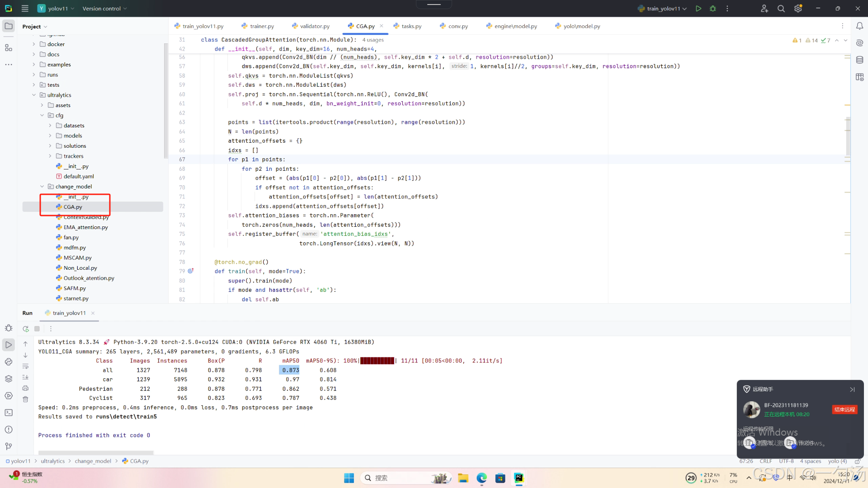Toggle scroll to end in Run console
This screenshot has width=868, height=488.
26,377
